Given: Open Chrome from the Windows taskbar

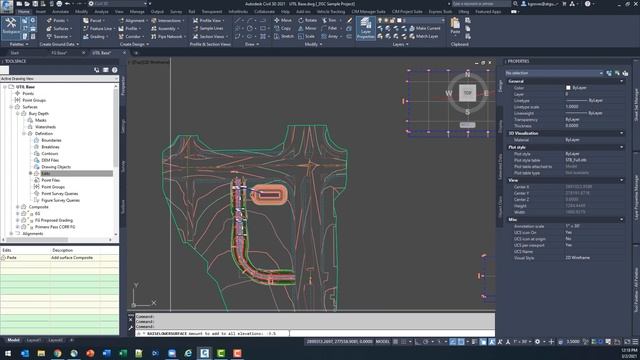Looking at the screenshot, I should 58,353.
